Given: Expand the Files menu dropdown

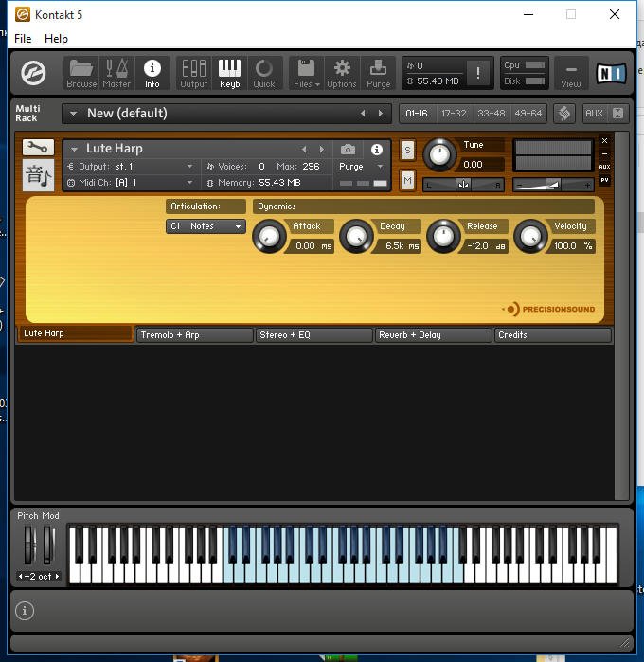Looking at the screenshot, I should 307,74.
